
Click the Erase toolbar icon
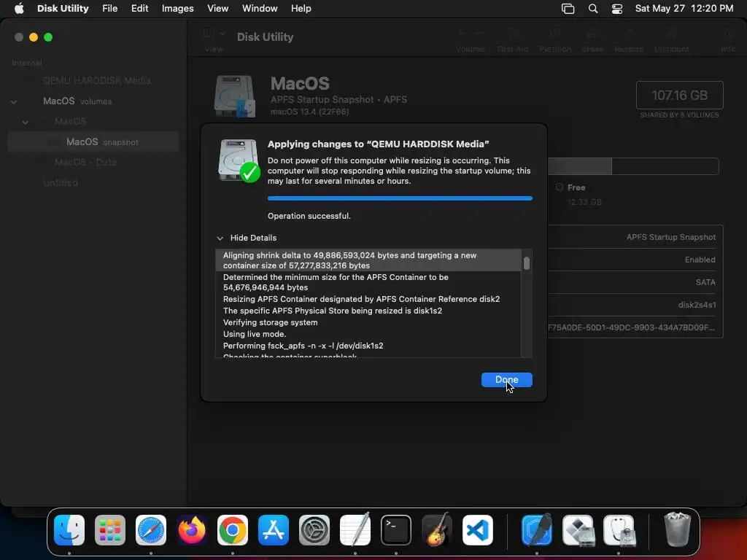click(x=592, y=33)
